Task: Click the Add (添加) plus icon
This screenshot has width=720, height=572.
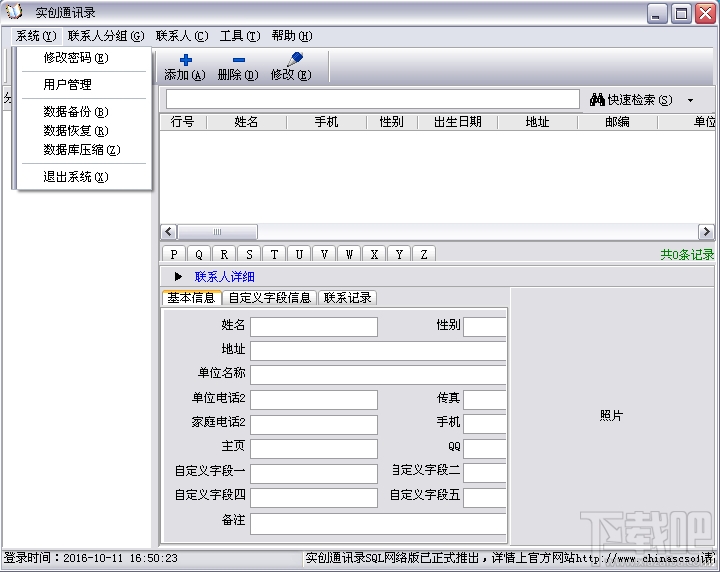Action: tap(186, 60)
